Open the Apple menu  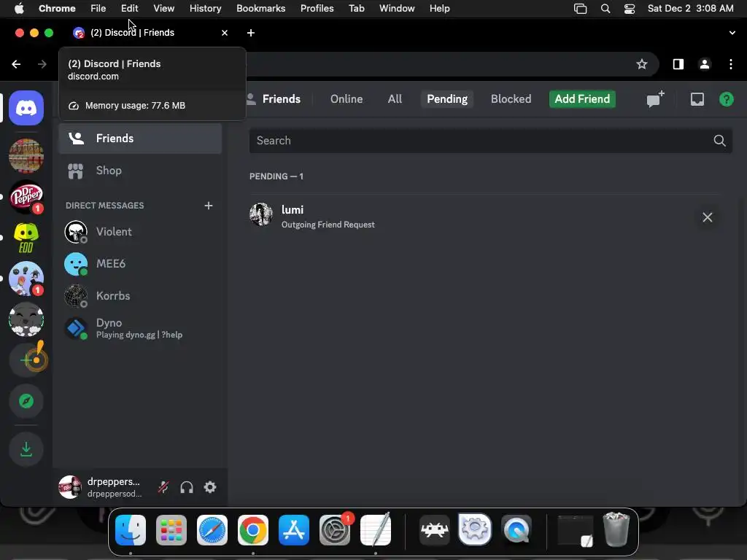[x=18, y=8]
